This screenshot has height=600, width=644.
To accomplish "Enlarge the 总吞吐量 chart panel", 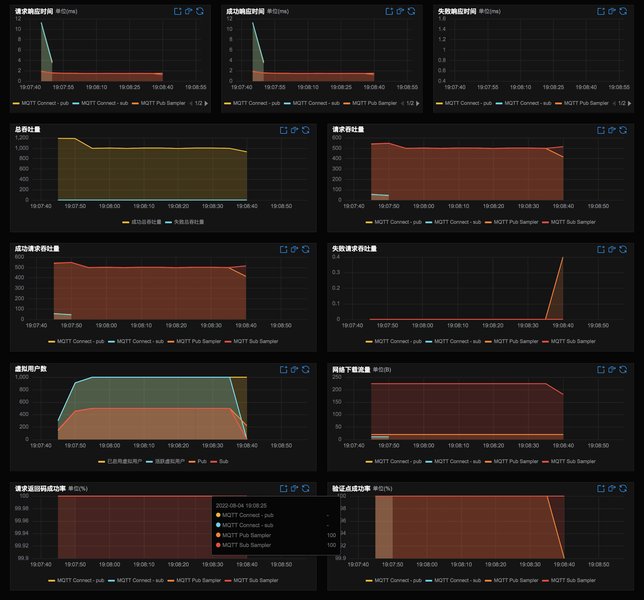I will (283, 130).
